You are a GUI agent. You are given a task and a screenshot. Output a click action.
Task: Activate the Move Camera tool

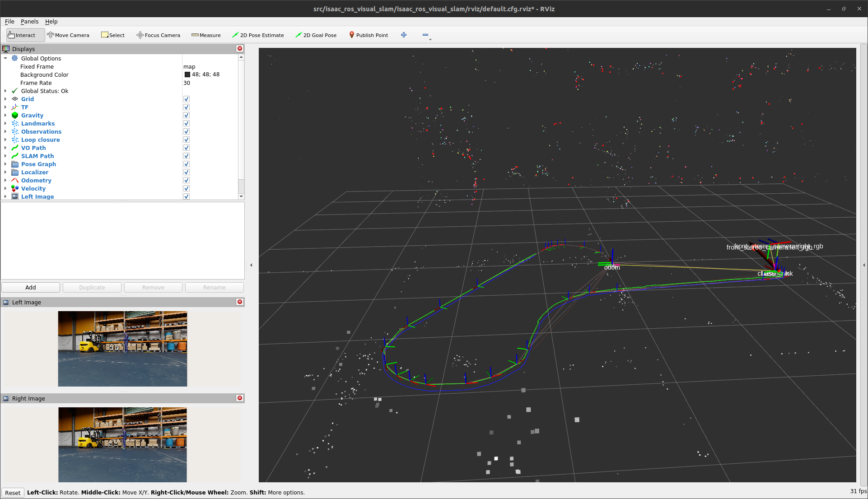pos(69,35)
